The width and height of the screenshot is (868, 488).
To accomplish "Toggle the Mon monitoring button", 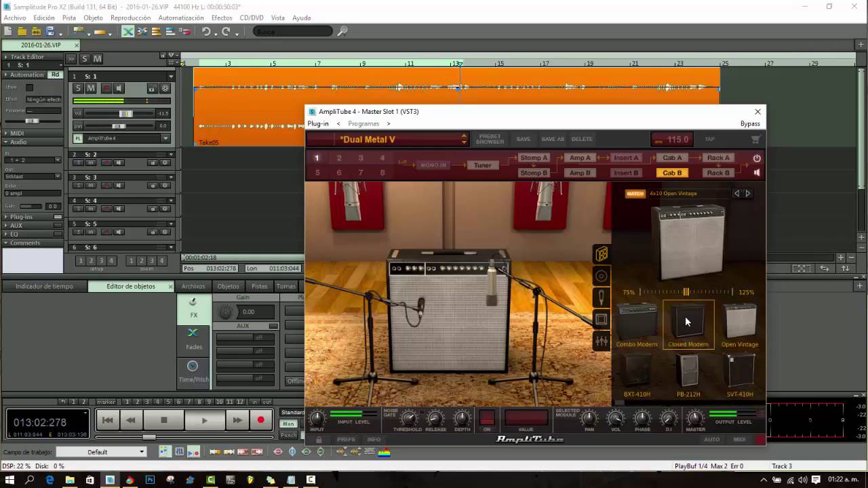I will (x=289, y=424).
